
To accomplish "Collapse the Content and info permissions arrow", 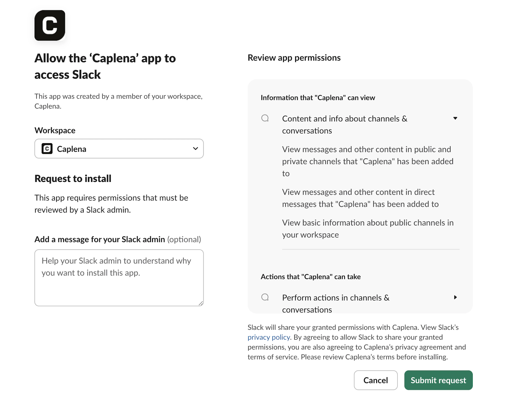I will tap(455, 118).
